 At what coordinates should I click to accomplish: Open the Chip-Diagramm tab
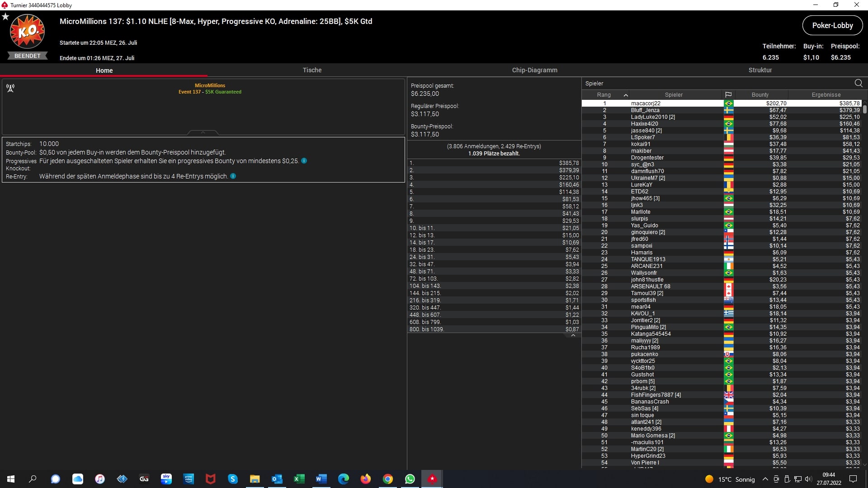(x=534, y=70)
